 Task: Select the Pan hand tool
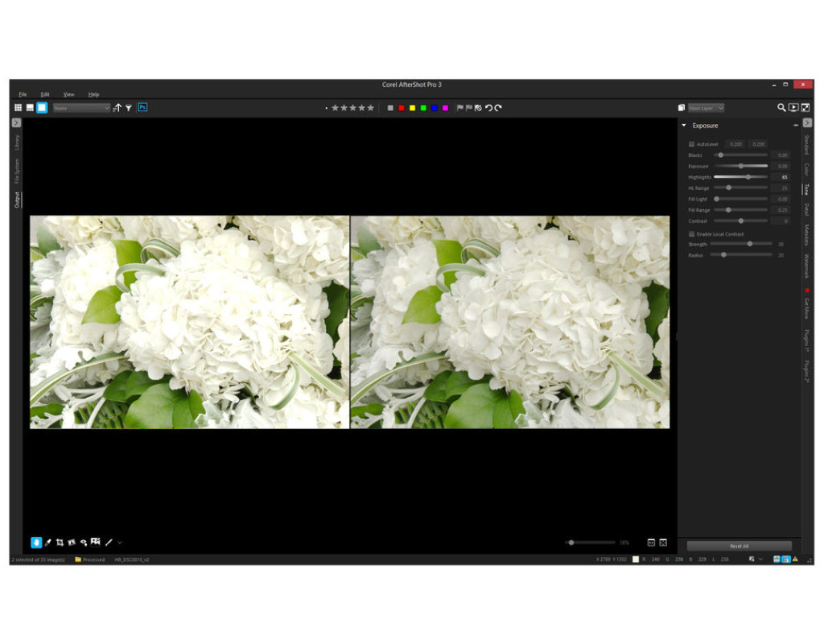[35, 543]
